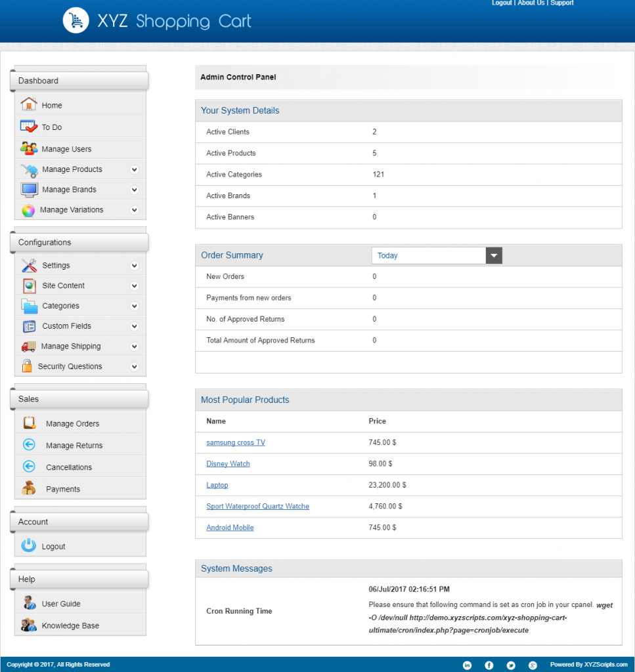Select Support from the top menu
This screenshot has height=672, width=635.
tap(562, 3)
